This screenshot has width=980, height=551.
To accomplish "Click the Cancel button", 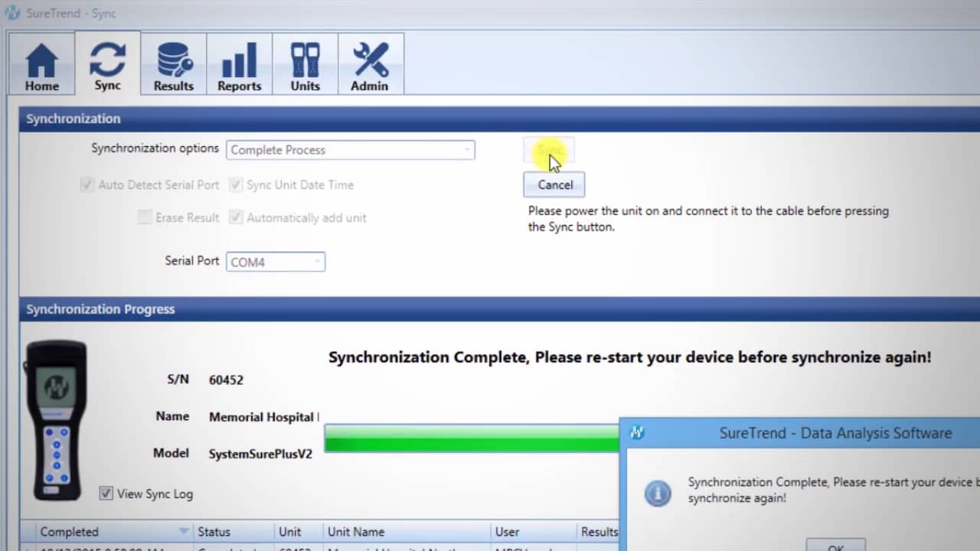I will pyautogui.click(x=554, y=184).
